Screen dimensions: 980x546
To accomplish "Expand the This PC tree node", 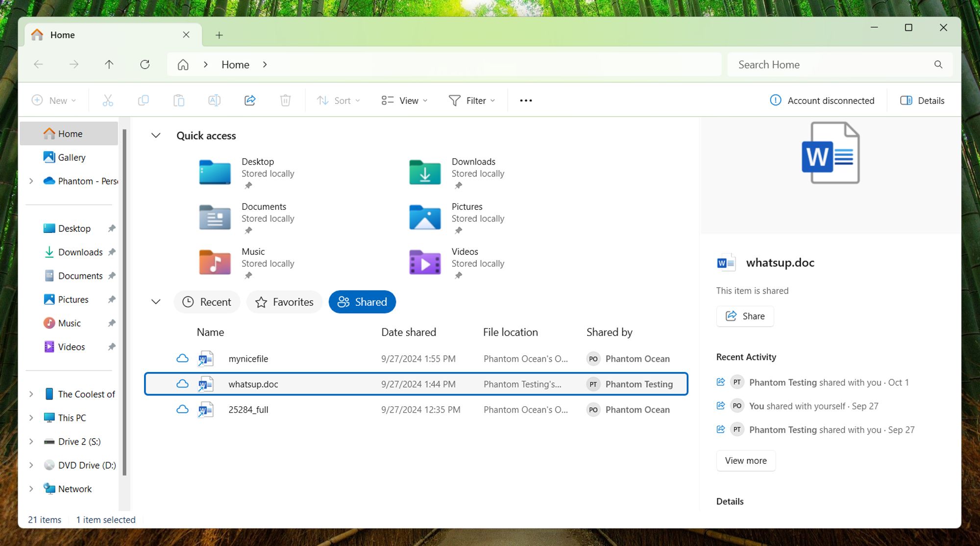I will coord(31,418).
